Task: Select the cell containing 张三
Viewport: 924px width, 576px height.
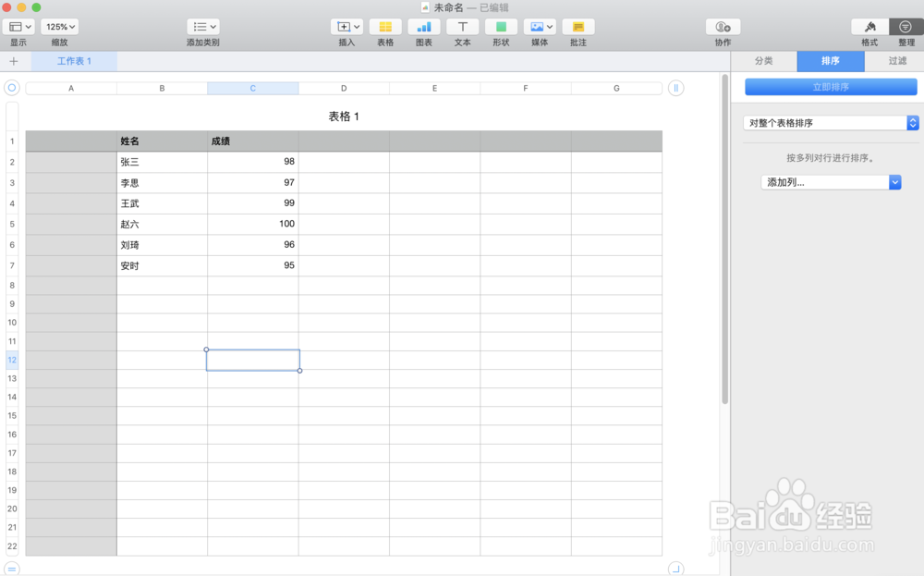Action: tap(162, 162)
